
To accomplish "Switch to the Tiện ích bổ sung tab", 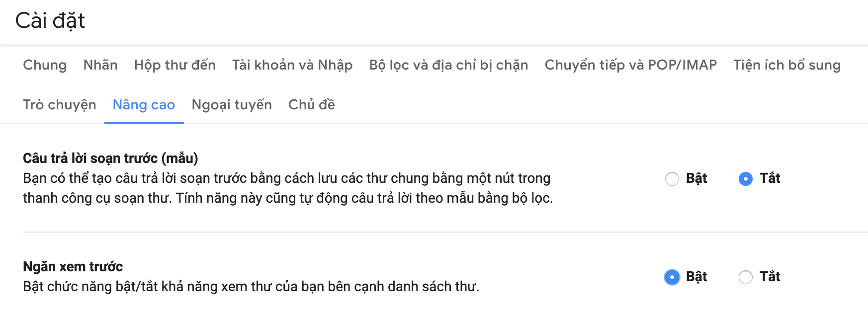I will coord(786,65).
